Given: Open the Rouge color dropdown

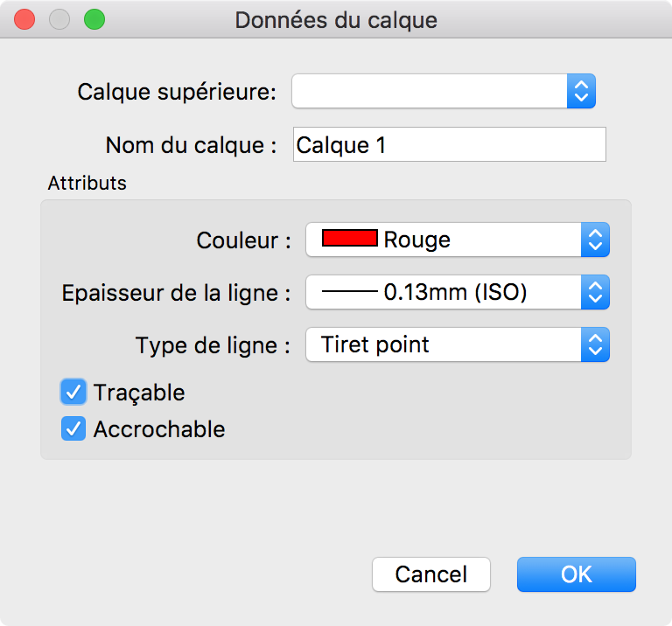Looking at the screenshot, I should 443,240.
